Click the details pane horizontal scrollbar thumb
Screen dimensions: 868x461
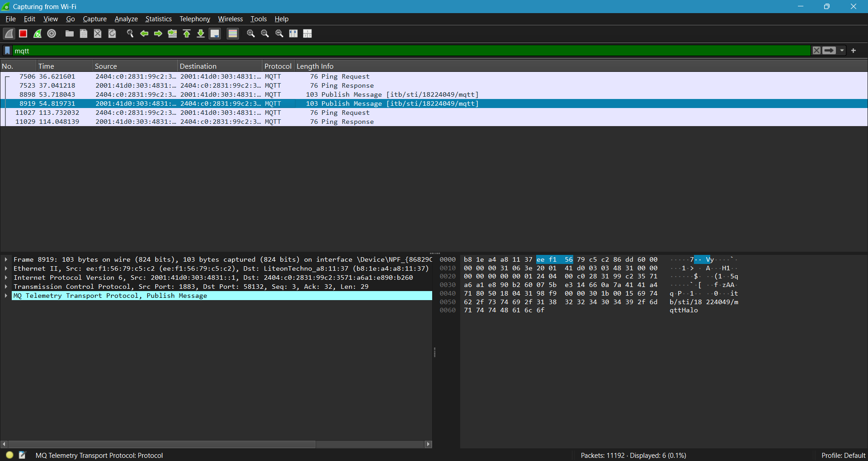[162, 444]
